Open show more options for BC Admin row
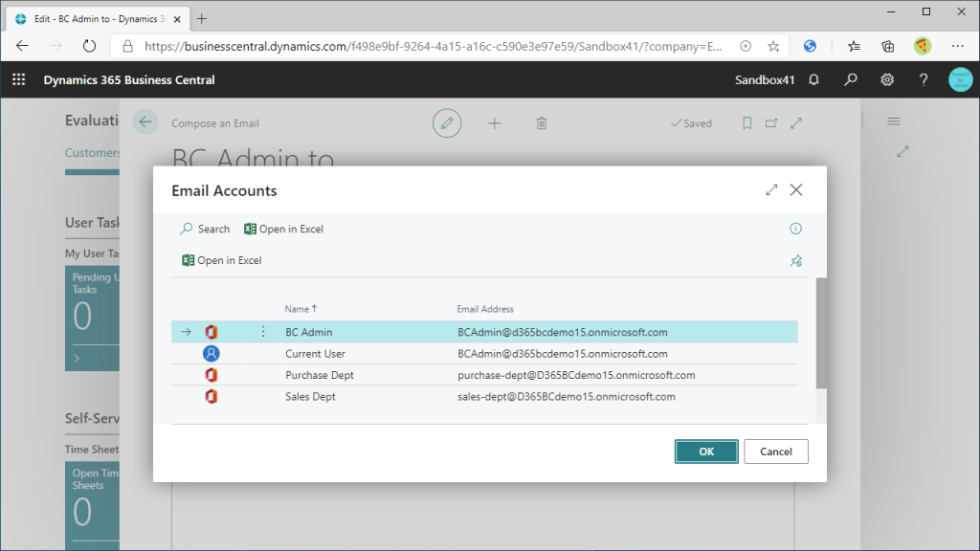 (x=263, y=332)
